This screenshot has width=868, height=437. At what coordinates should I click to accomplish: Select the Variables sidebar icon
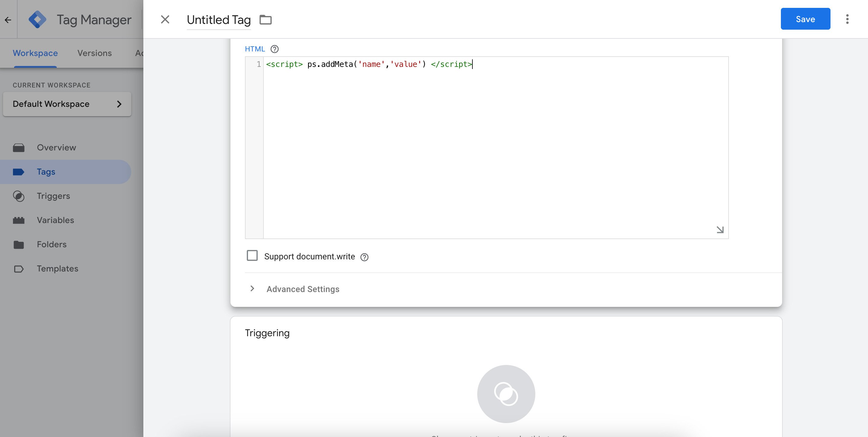coord(19,220)
